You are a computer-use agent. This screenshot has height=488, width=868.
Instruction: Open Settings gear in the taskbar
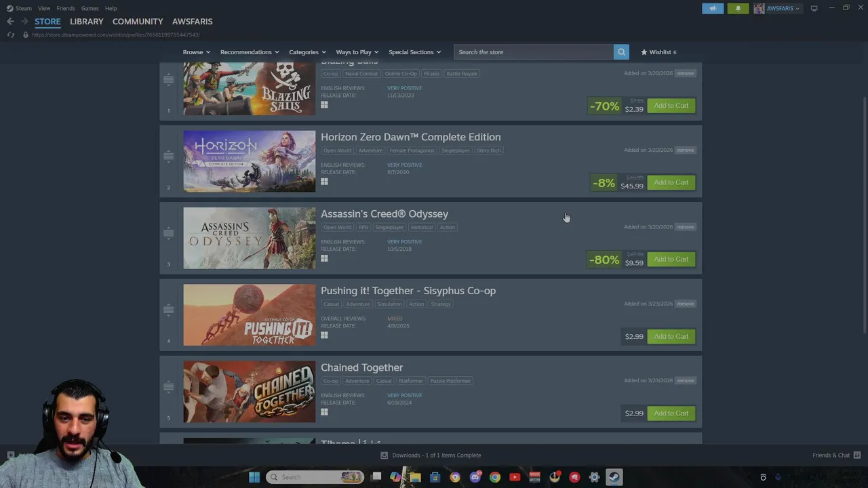595,477
